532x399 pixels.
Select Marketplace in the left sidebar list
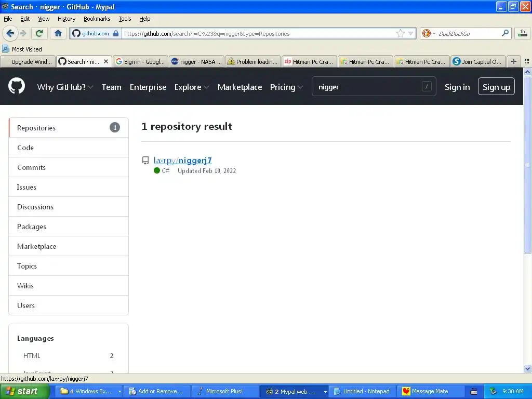pyautogui.click(x=69, y=246)
